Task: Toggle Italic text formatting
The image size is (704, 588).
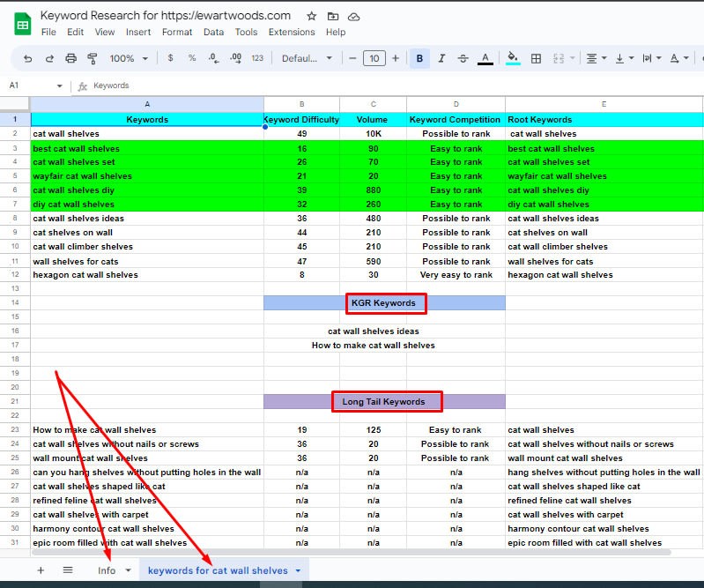Action: point(441,59)
